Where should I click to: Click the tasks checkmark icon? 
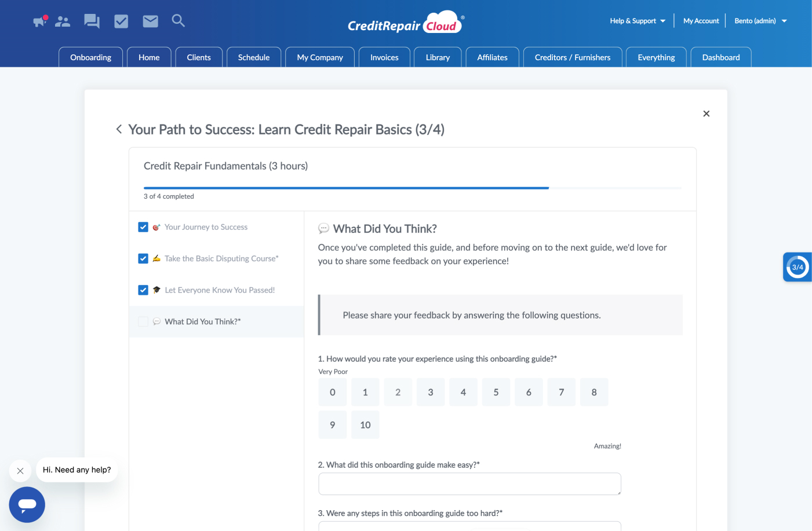click(121, 21)
